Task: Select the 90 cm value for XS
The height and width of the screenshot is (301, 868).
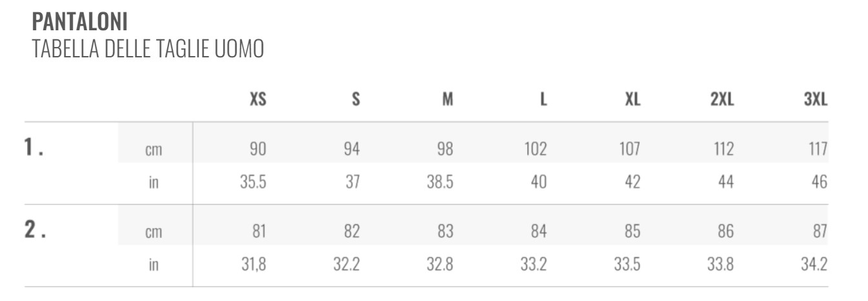Action: point(258,150)
